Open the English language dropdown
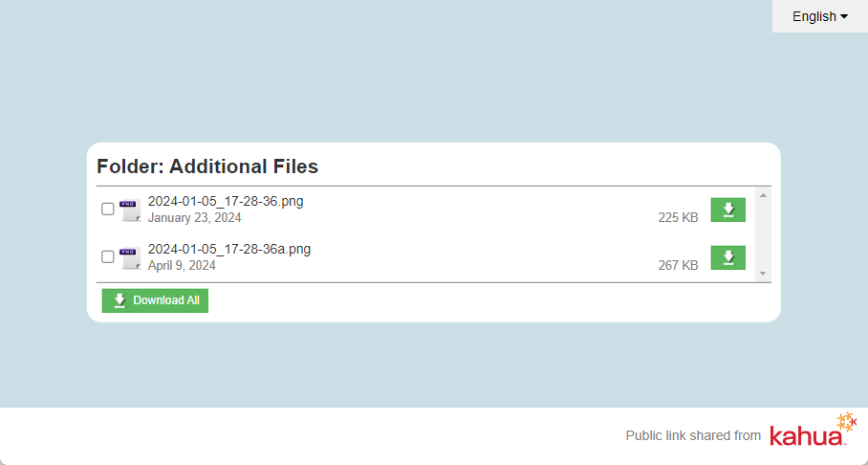868x465 pixels. (x=819, y=16)
